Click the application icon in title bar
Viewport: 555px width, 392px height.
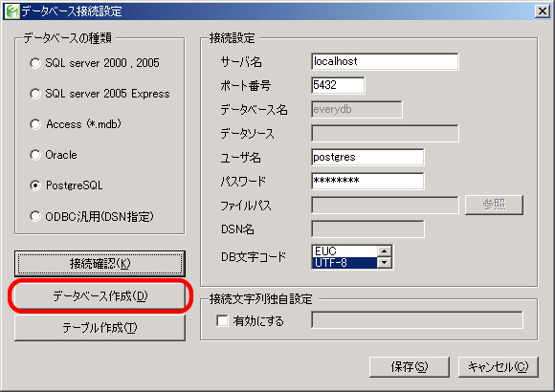click(x=12, y=11)
